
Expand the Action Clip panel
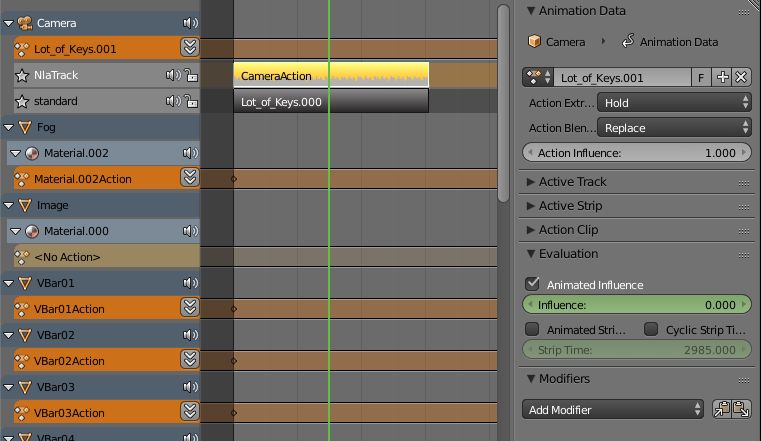[x=530, y=229]
